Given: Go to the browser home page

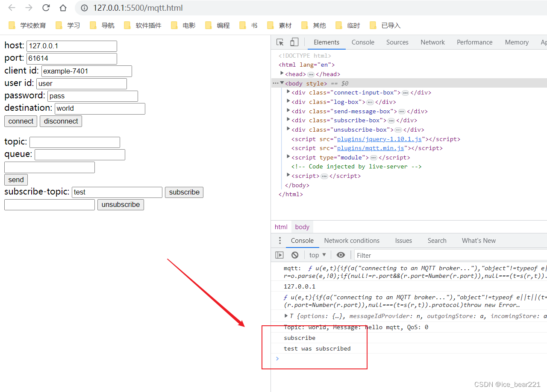Looking at the screenshot, I should pyautogui.click(x=63, y=8).
